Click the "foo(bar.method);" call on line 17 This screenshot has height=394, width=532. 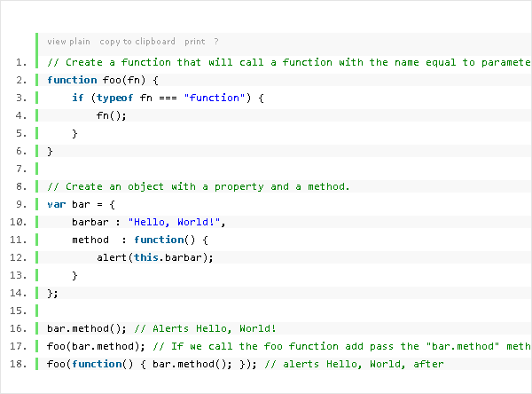[x=97, y=346]
